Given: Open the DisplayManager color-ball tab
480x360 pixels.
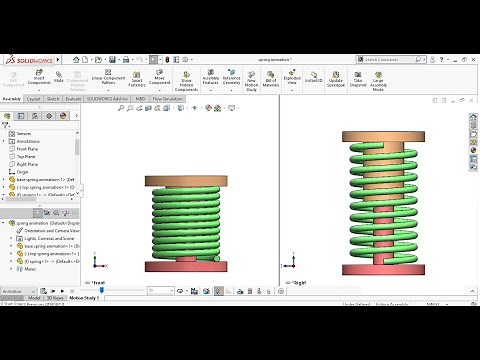Looking at the screenshot, I should (x=63, y=116).
